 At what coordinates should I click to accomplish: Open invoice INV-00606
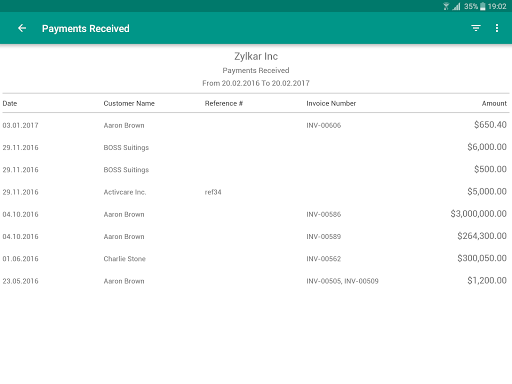tap(324, 125)
